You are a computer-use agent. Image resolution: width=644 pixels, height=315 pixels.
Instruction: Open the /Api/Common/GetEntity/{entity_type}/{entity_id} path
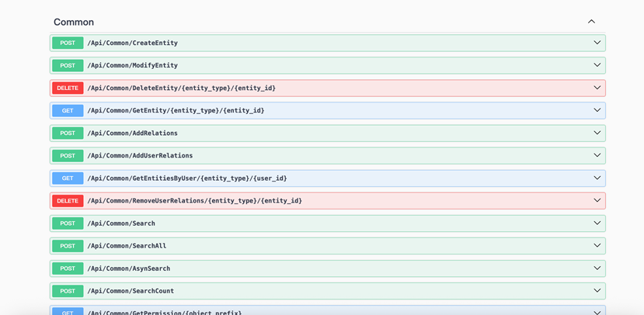176,111
